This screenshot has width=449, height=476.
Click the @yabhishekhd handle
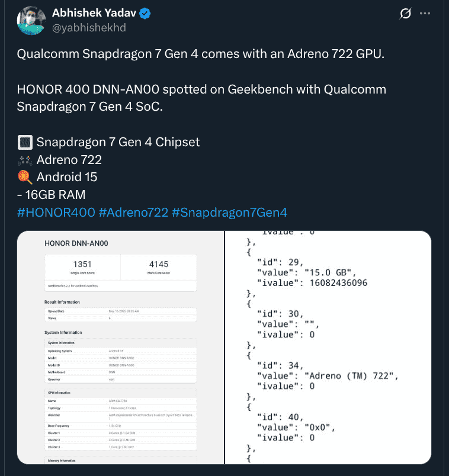[x=89, y=28]
